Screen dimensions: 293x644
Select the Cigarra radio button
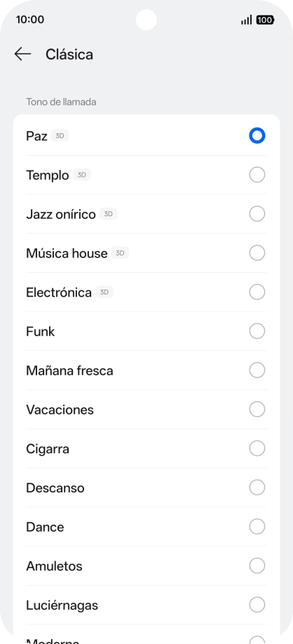point(257,448)
